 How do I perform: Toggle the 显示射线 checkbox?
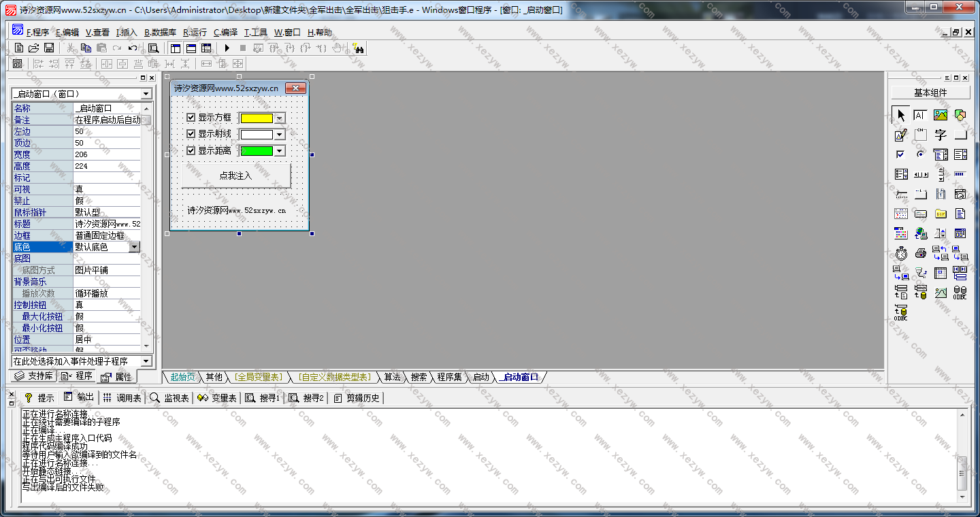point(191,134)
